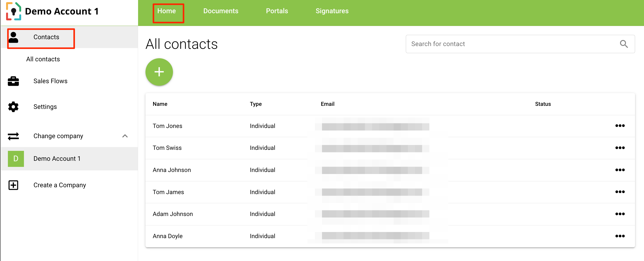This screenshot has width=644, height=261.
Task: Select the Tom Swiss contact row
Action: (167, 148)
